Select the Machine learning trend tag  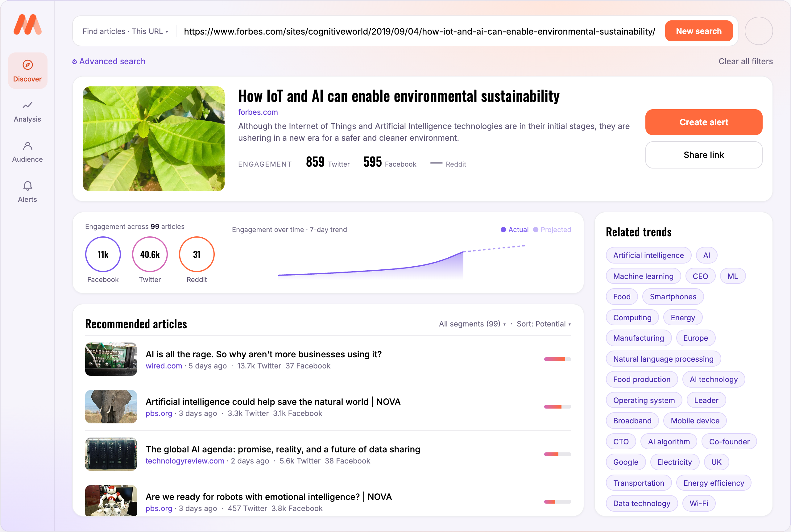pos(643,276)
